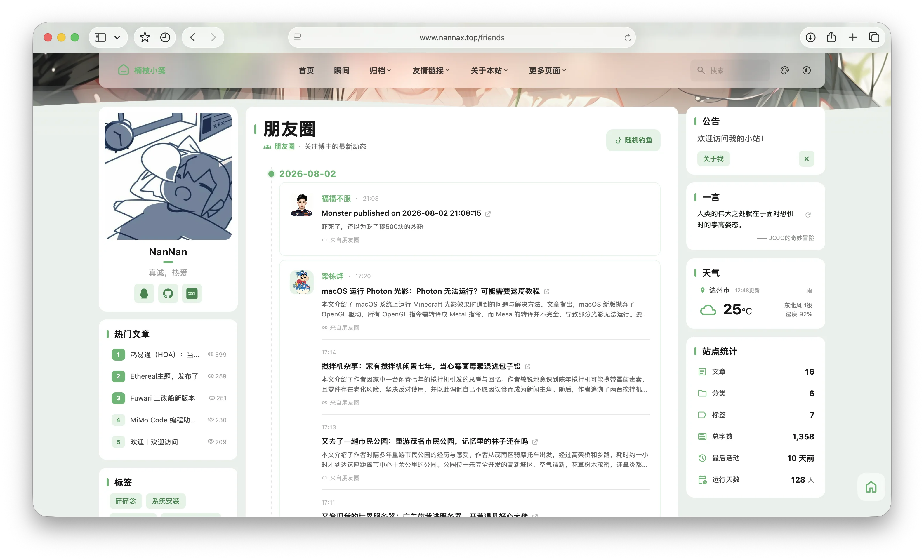This screenshot has width=924, height=560.
Task: Open the 瞬间 page
Action: point(342,70)
